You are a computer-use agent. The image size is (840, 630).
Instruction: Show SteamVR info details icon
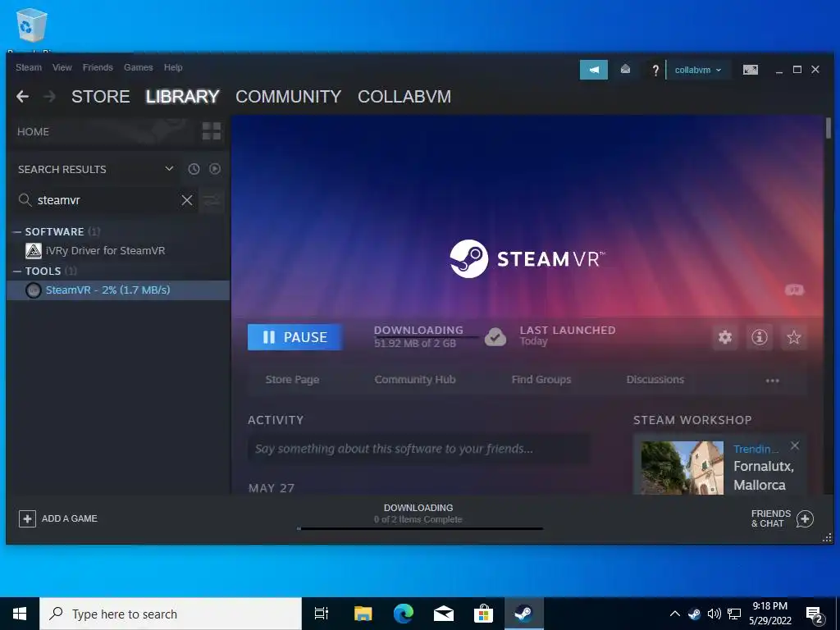[759, 337]
